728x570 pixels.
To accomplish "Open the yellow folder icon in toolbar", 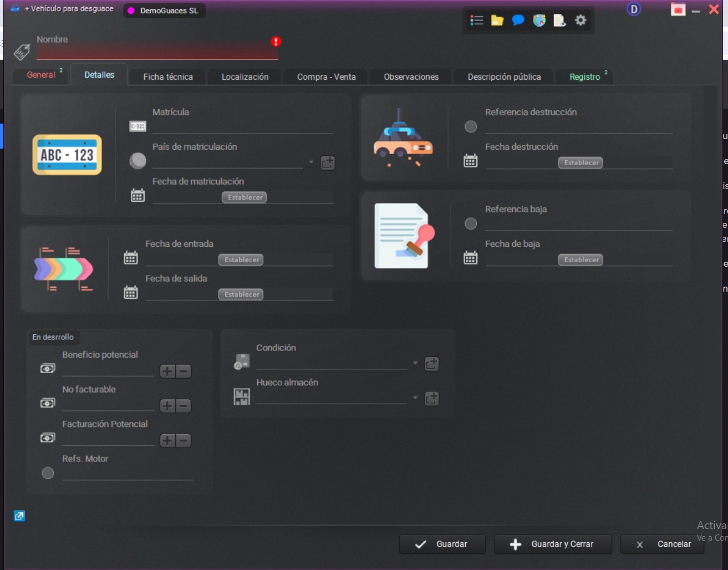I will 497,21.
